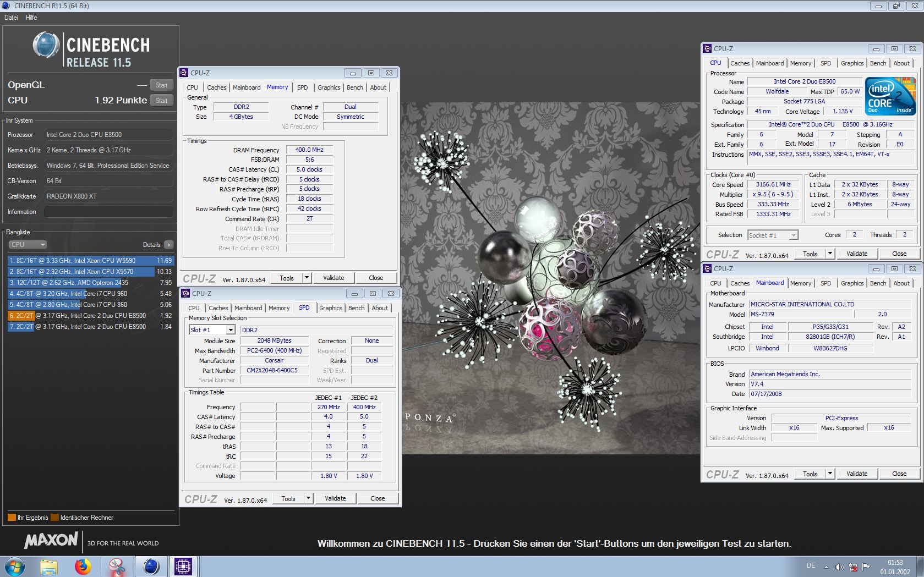Open the Hilfe menu
This screenshot has width=924, height=577.
[x=31, y=18]
